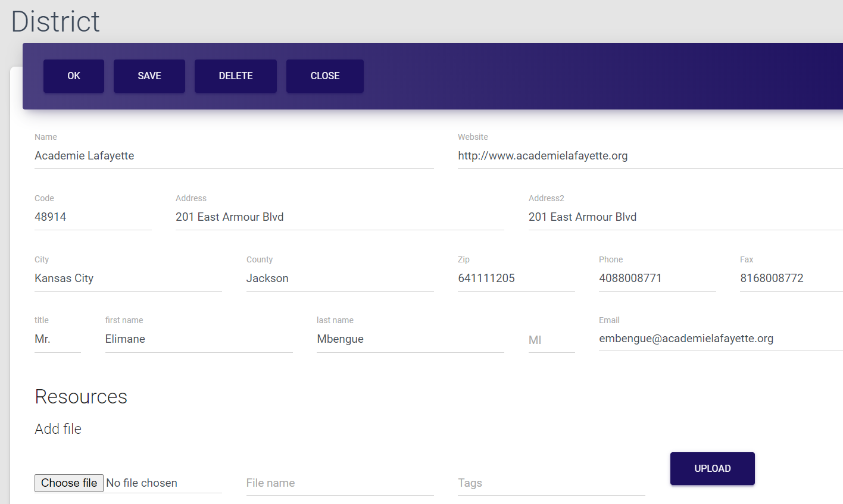Viewport: 843px width, 504px height.
Task: Focus the Address2 input field
Action: click(685, 217)
